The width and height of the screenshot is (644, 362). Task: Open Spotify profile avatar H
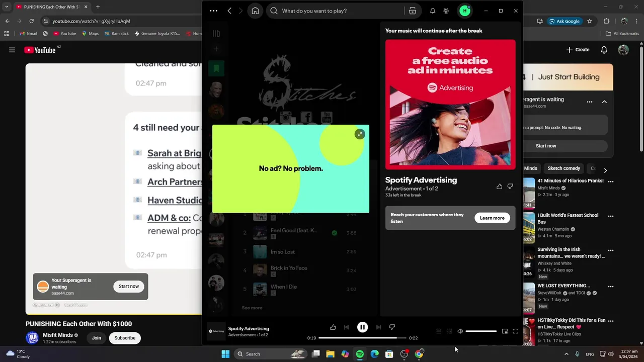point(464,11)
